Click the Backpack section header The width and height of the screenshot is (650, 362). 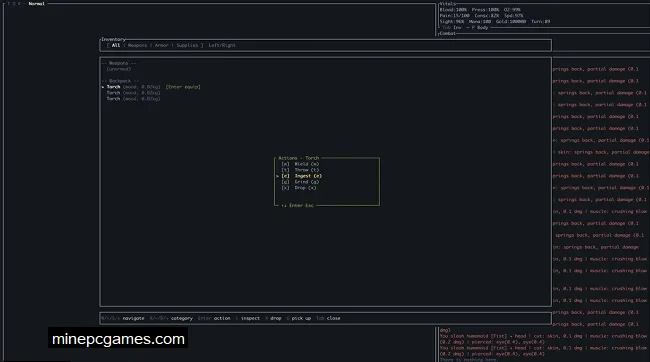(x=120, y=81)
